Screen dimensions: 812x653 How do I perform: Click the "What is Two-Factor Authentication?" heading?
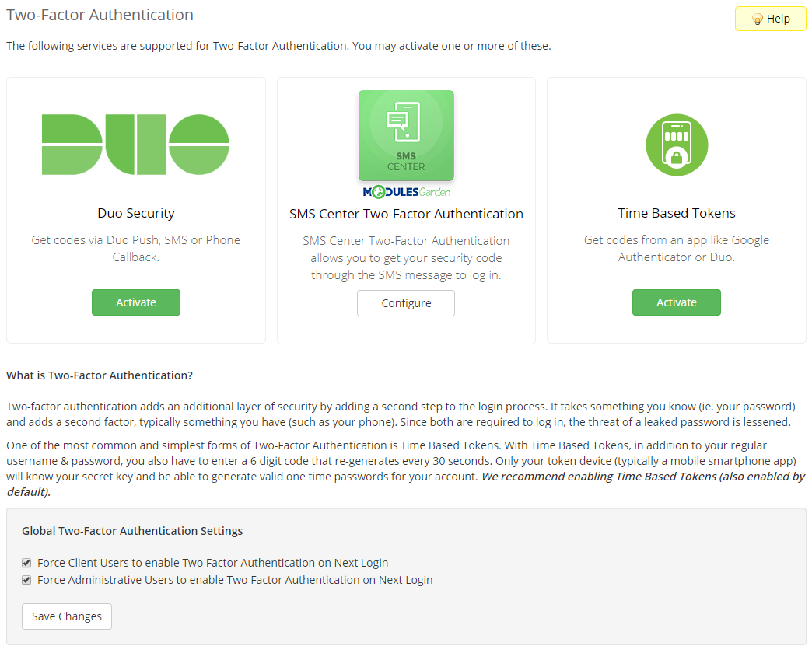(x=100, y=375)
